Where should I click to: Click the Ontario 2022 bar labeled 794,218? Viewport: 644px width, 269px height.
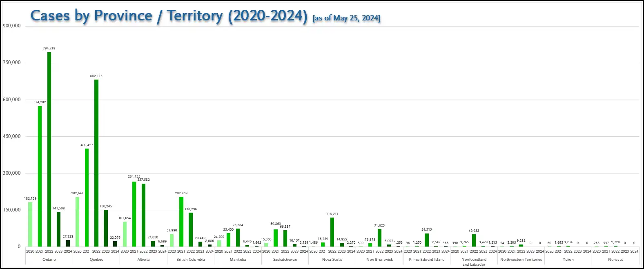49,149
